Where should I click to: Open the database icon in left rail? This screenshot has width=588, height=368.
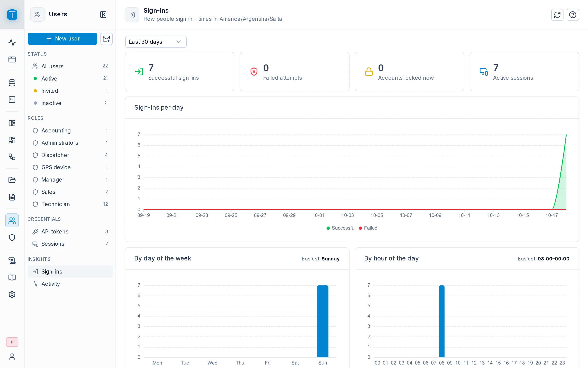pos(12,83)
